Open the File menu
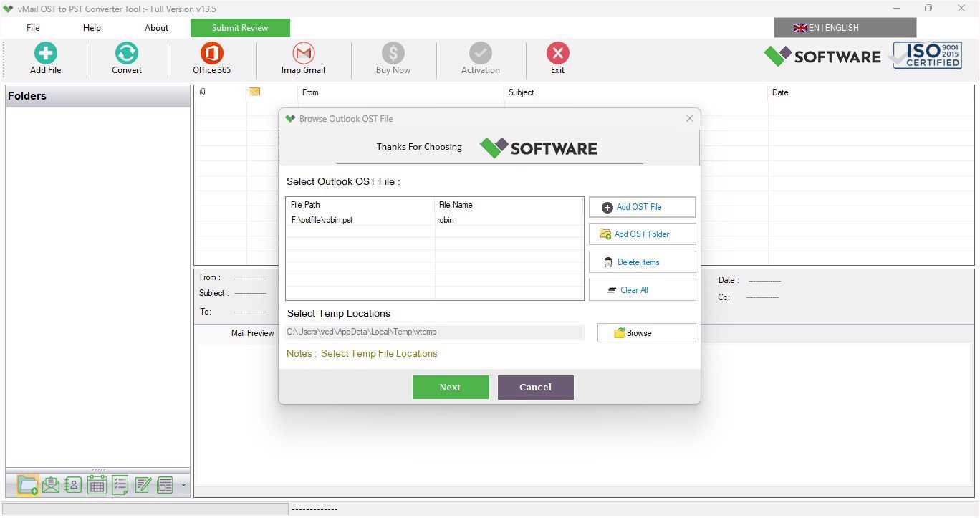 pyautogui.click(x=33, y=28)
